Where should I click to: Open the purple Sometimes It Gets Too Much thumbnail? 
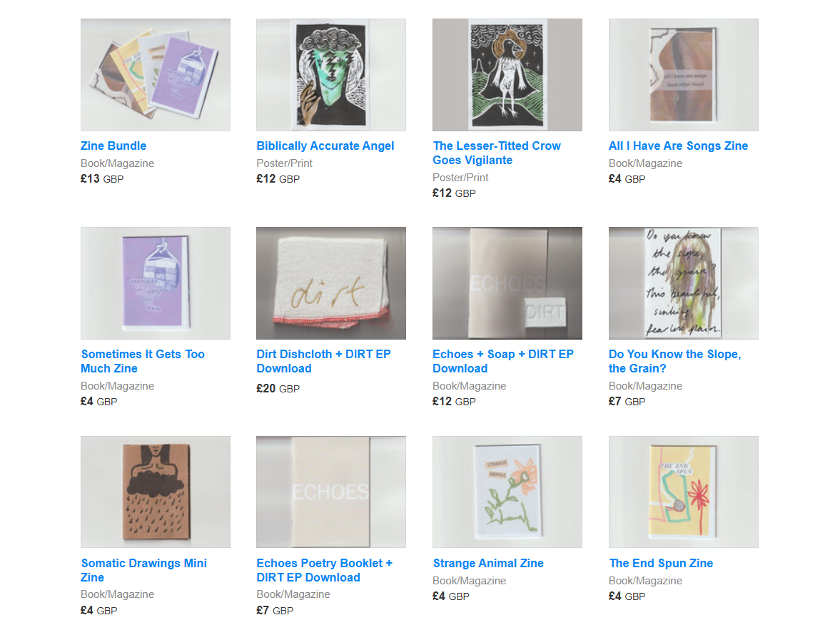(x=156, y=283)
